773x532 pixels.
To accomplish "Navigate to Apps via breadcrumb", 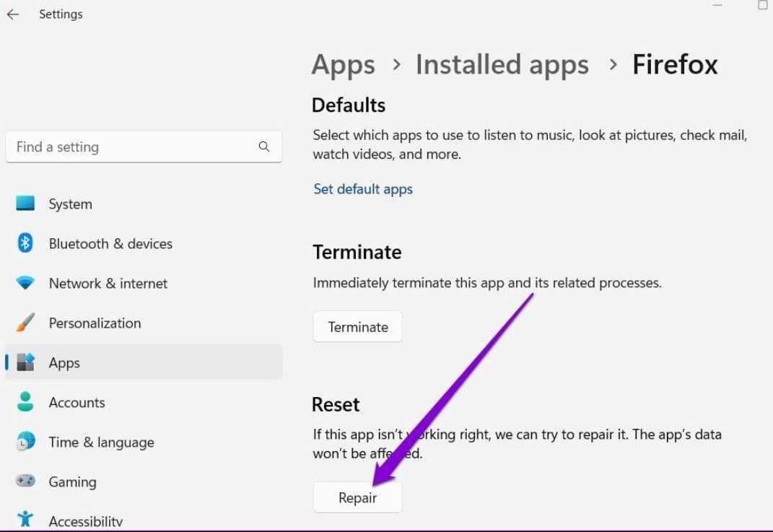I will pos(343,64).
